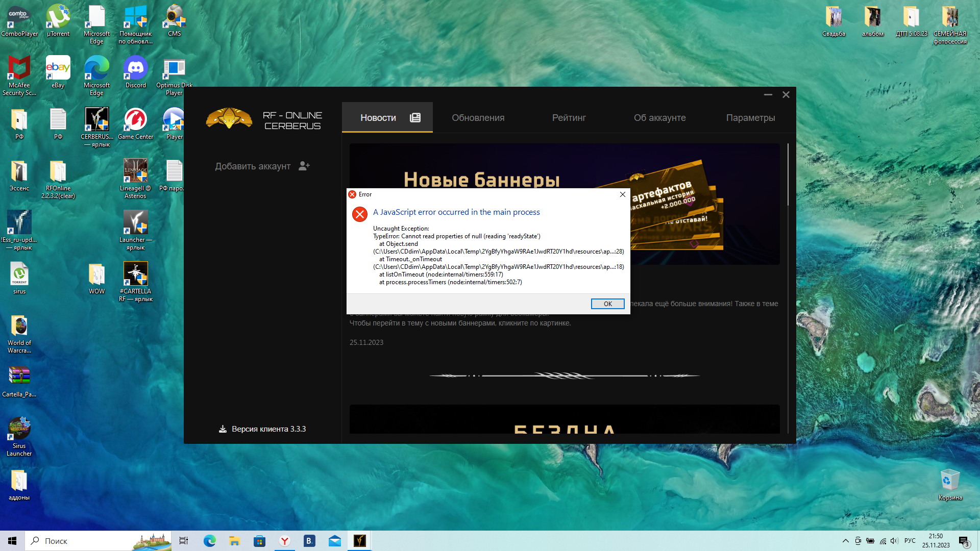980x551 pixels.
Task: Select the альбом folder on desktop
Action: click(x=872, y=21)
